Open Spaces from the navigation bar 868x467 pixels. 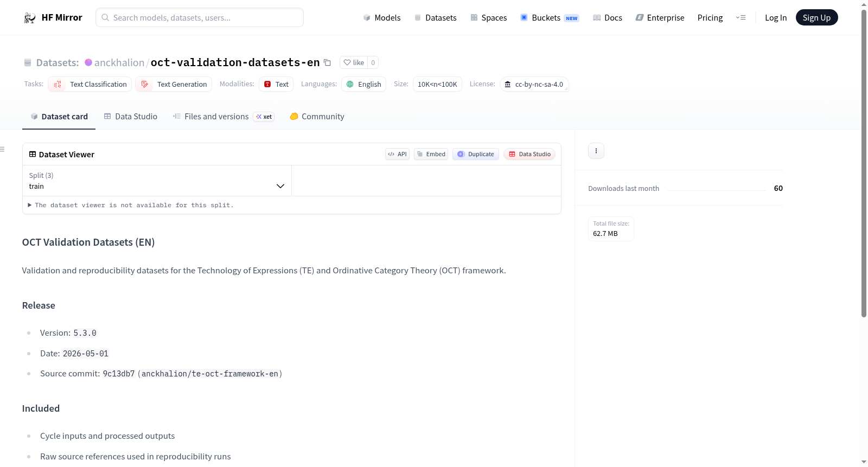[x=488, y=18]
